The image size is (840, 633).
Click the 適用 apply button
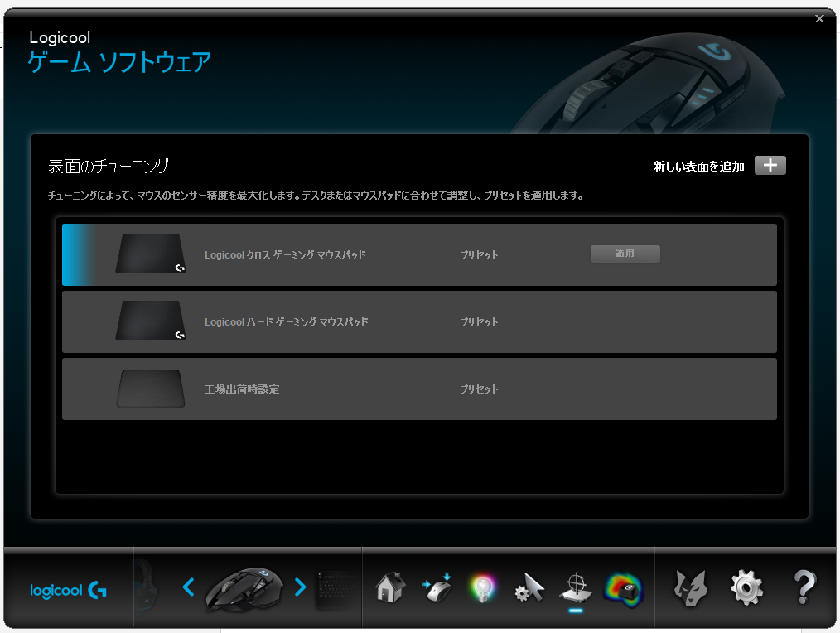click(x=625, y=254)
